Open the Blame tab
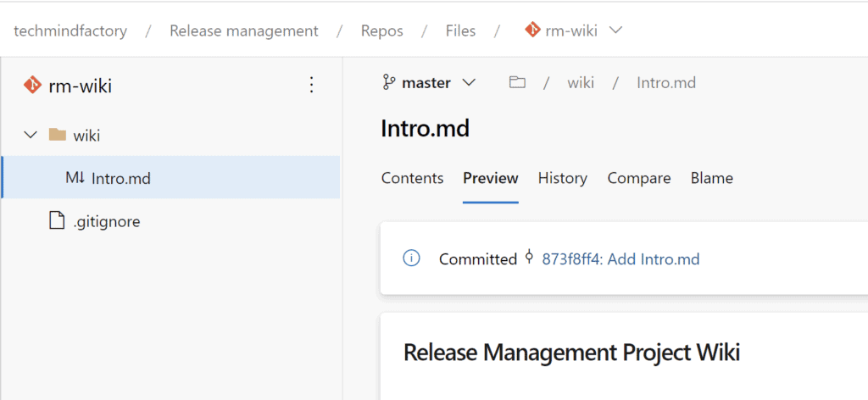The height and width of the screenshot is (400, 868). [x=712, y=178]
